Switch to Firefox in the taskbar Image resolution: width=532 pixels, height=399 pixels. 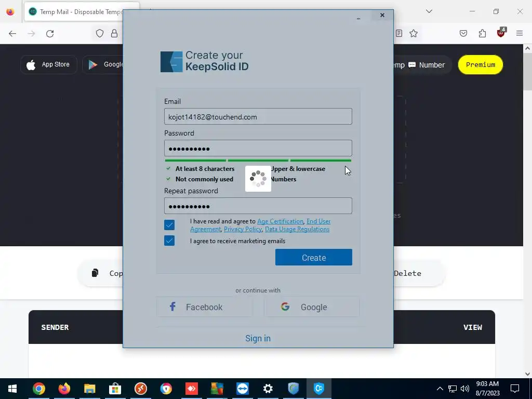[64, 389]
